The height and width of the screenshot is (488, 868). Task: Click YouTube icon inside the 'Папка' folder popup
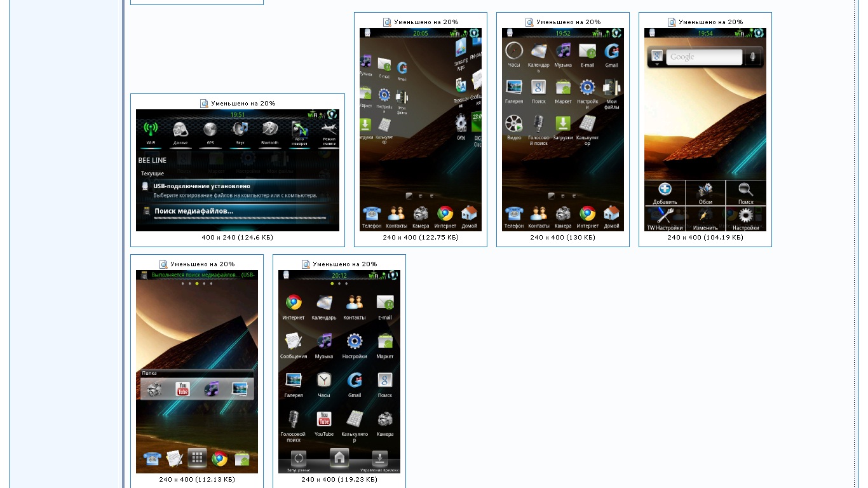[182, 389]
